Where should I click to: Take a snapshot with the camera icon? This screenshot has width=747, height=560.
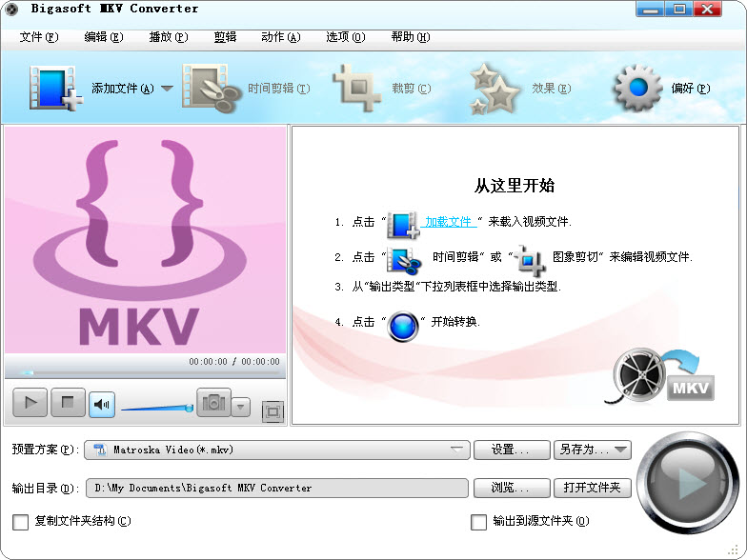click(213, 403)
